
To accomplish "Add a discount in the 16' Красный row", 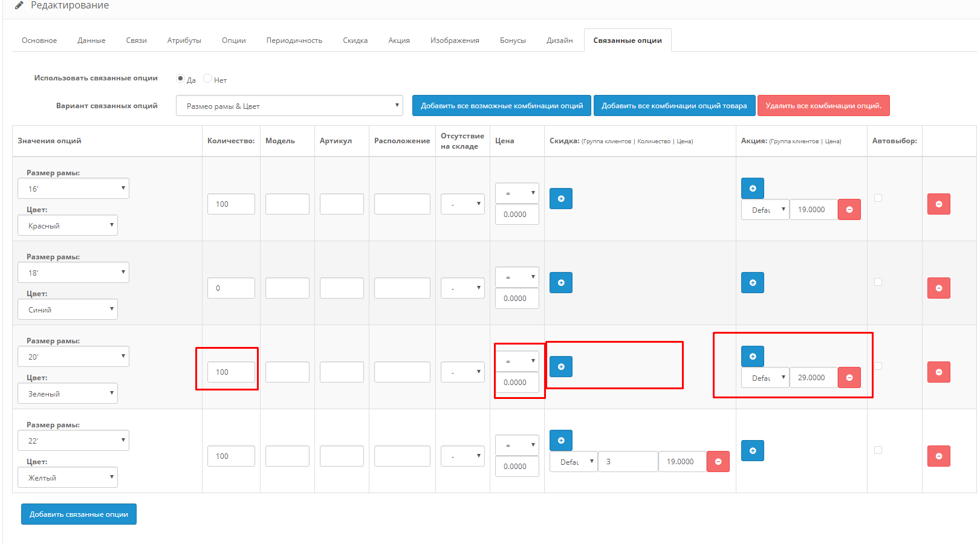I will [x=560, y=198].
